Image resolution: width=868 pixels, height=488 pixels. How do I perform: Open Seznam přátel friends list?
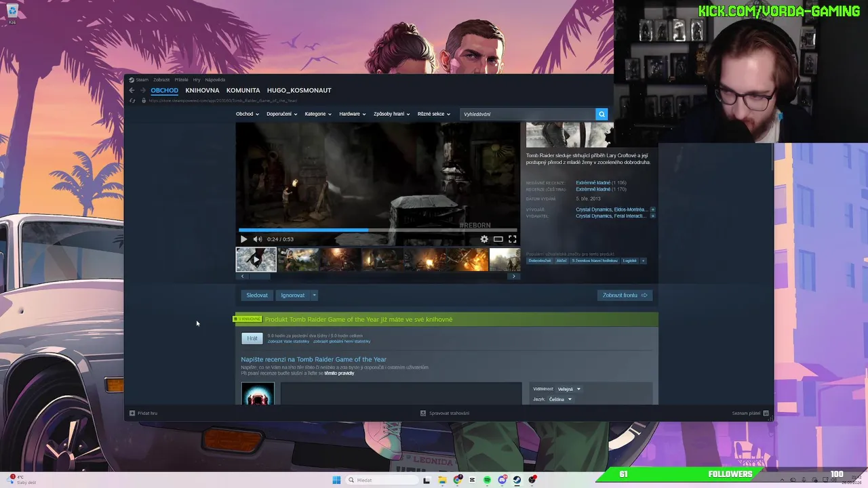point(750,413)
